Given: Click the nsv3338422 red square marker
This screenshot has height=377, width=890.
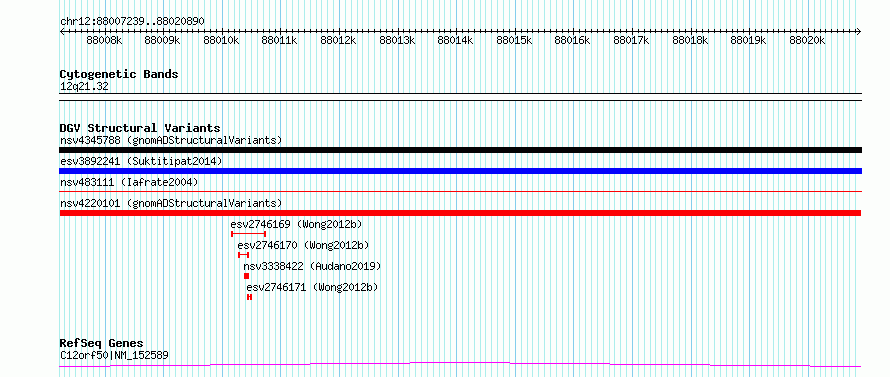Looking at the screenshot, I should coord(246,276).
